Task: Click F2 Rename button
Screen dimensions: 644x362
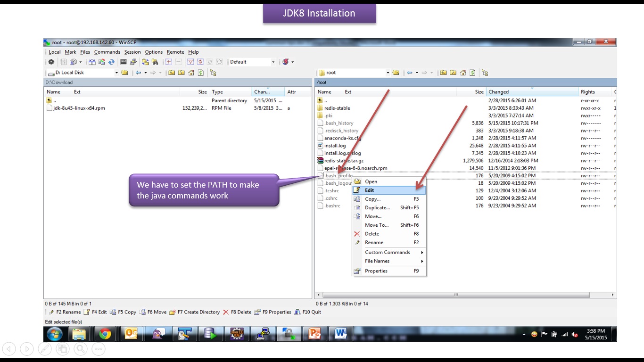Action: point(65,312)
